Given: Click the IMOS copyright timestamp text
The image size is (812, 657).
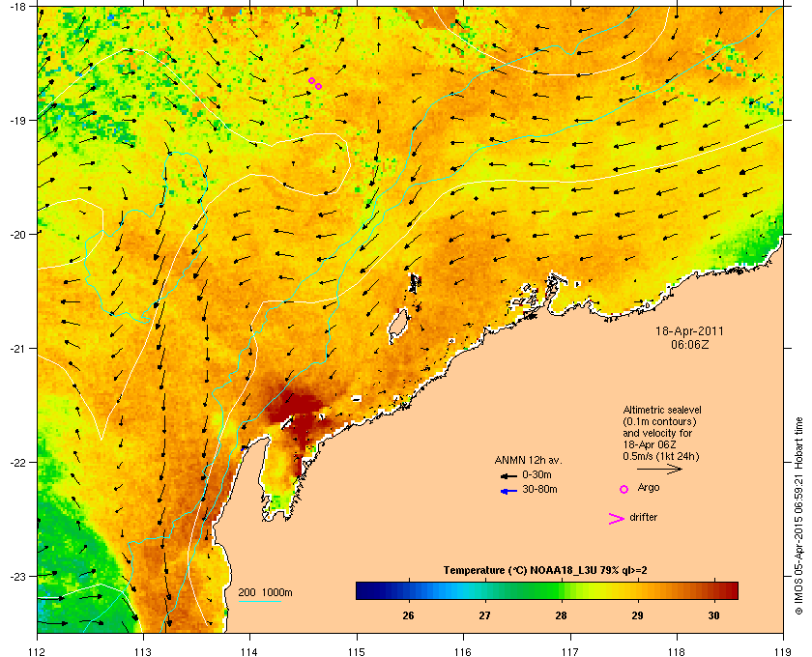Looking at the screenshot, I should pyautogui.click(x=798, y=516).
